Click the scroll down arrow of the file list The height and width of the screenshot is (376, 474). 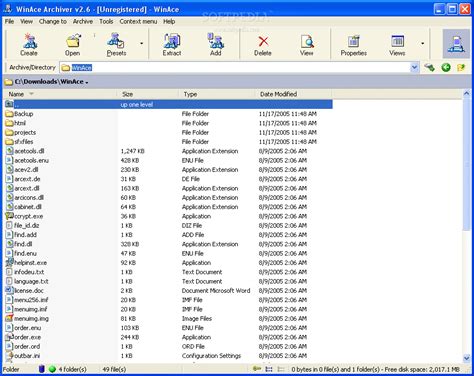point(466,358)
